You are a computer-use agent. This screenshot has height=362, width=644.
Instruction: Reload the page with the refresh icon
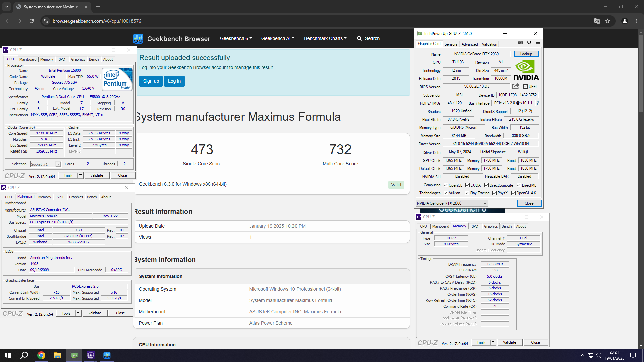pyautogui.click(x=32, y=21)
